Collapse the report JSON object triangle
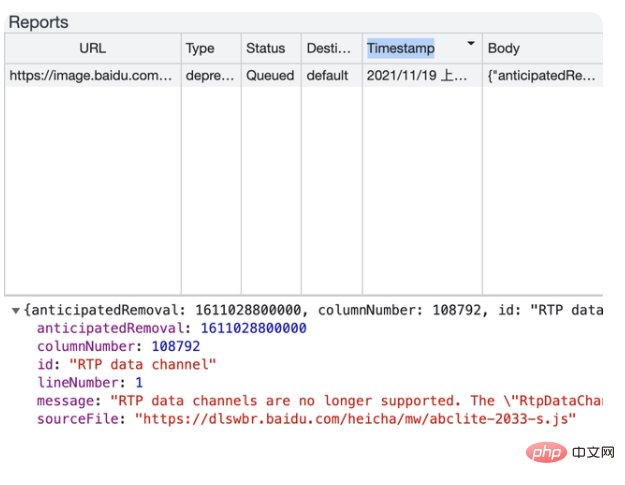Viewport: 625px width, 485px height. (16, 310)
